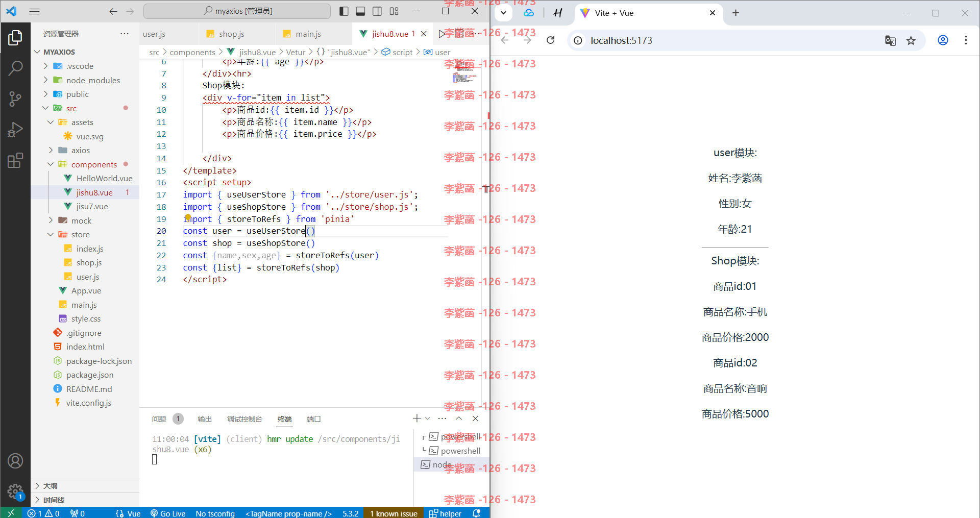Click the Go Live status bar button
The image size is (980, 518).
click(168, 513)
